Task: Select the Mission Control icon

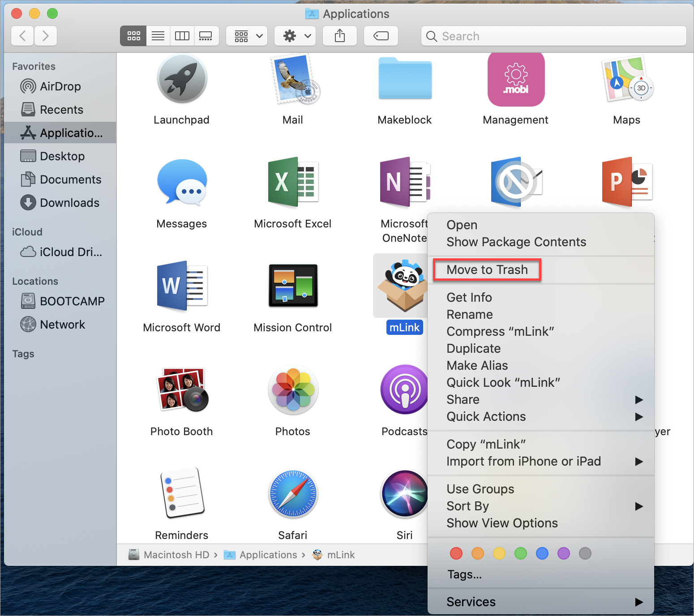Action: point(293,286)
